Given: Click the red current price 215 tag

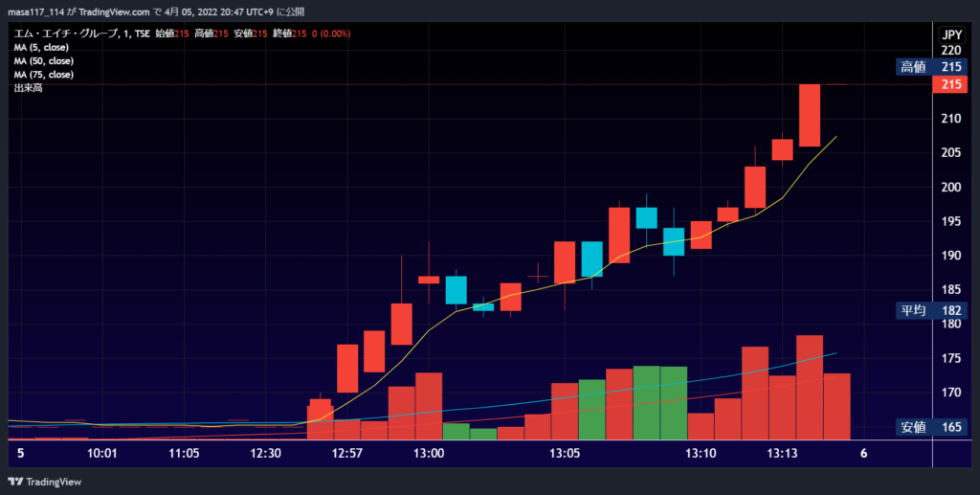Looking at the screenshot, I should pyautogui.click(x=950, y=84).
